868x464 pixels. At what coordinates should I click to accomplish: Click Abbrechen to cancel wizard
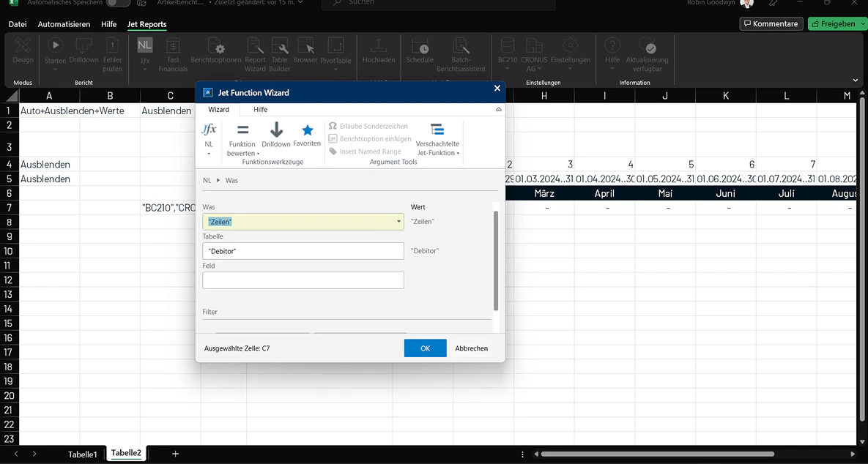(472, 348)
